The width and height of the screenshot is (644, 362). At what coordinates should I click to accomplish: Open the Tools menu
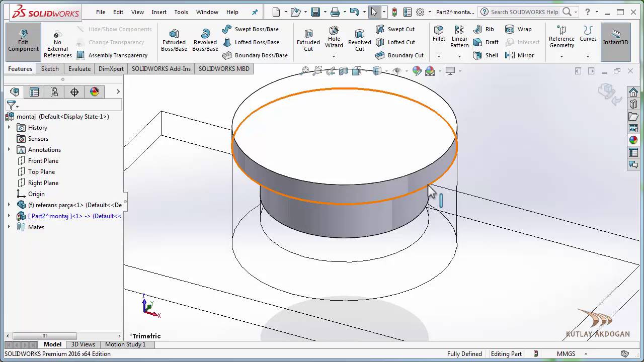click(x=181, y=12)
